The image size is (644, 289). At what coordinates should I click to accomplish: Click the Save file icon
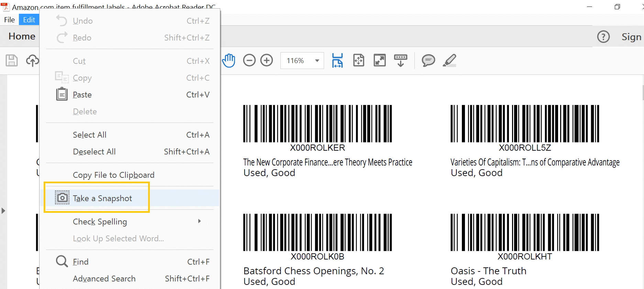pos(12,60)
